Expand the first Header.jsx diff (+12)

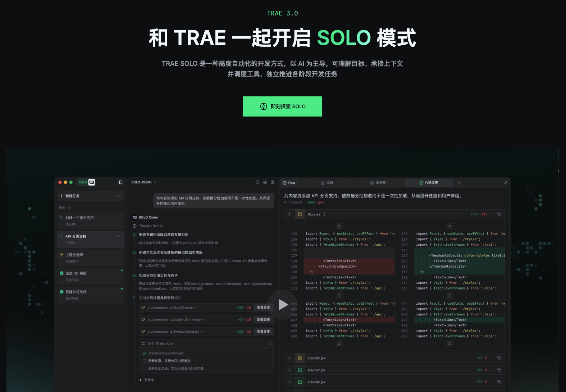coord(289,358)
